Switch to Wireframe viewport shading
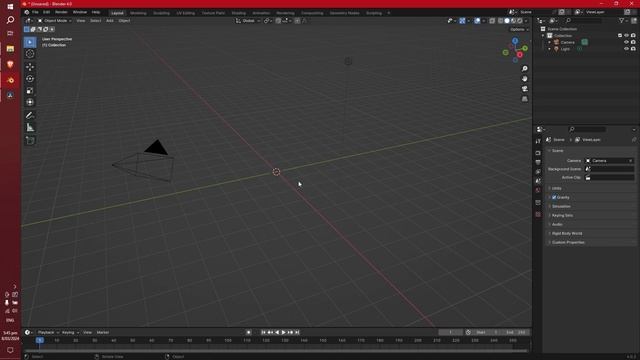640x360 pixels. coord(500,21)
